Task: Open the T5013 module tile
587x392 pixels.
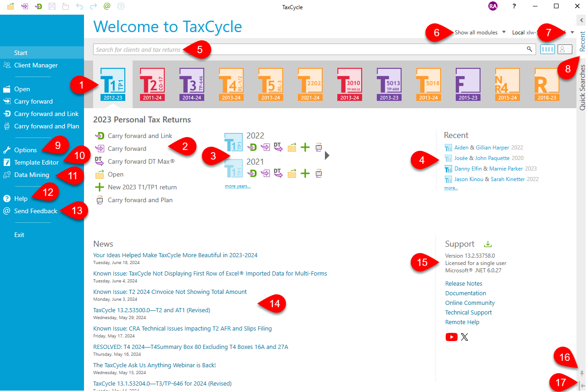Action: coord(389,84)
